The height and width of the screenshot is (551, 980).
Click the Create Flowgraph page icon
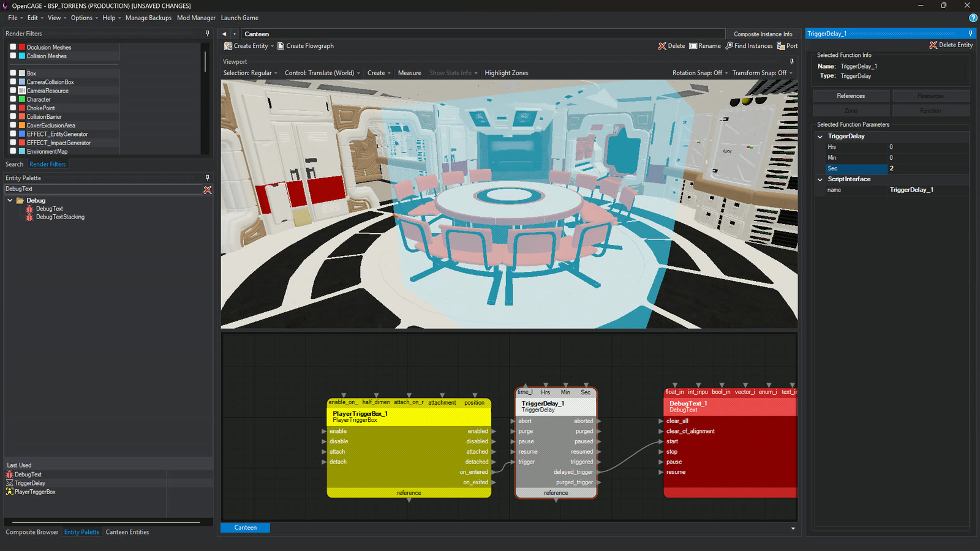click(x=281, y=46)
